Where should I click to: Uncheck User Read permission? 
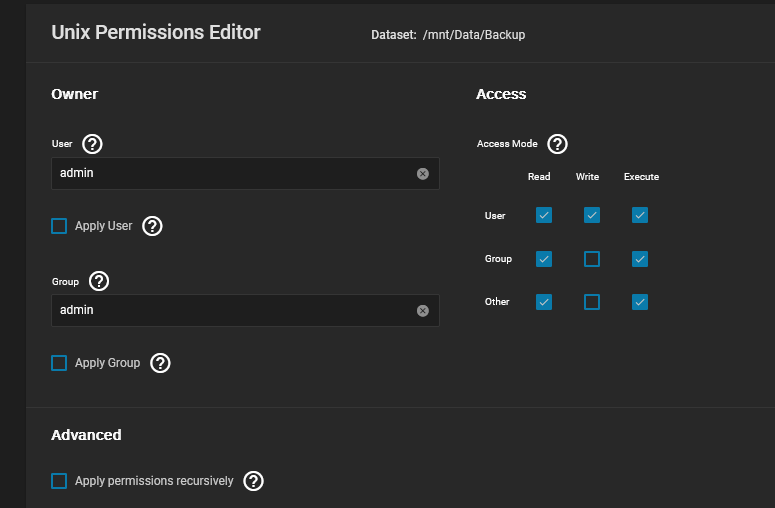(x=544, y=215)
